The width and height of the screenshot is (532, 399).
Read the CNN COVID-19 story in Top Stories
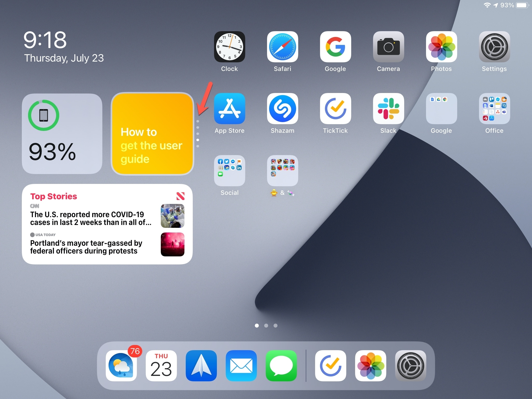(91, 218)
